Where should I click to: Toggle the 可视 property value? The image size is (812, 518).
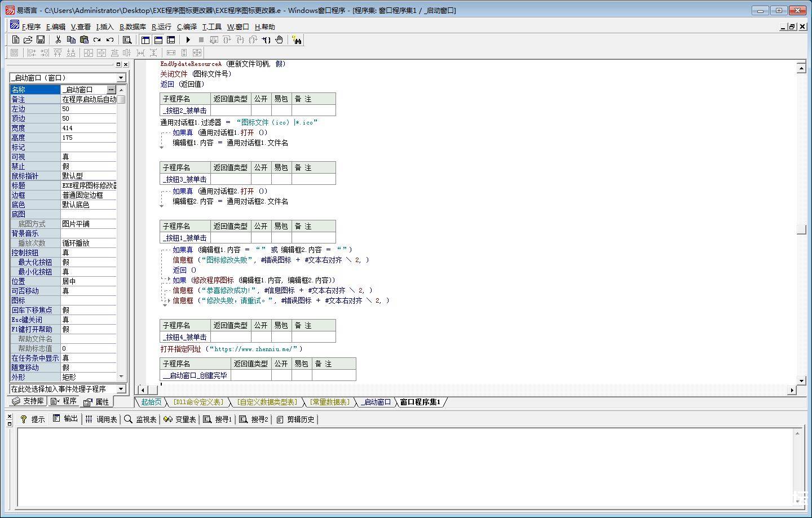87,156
